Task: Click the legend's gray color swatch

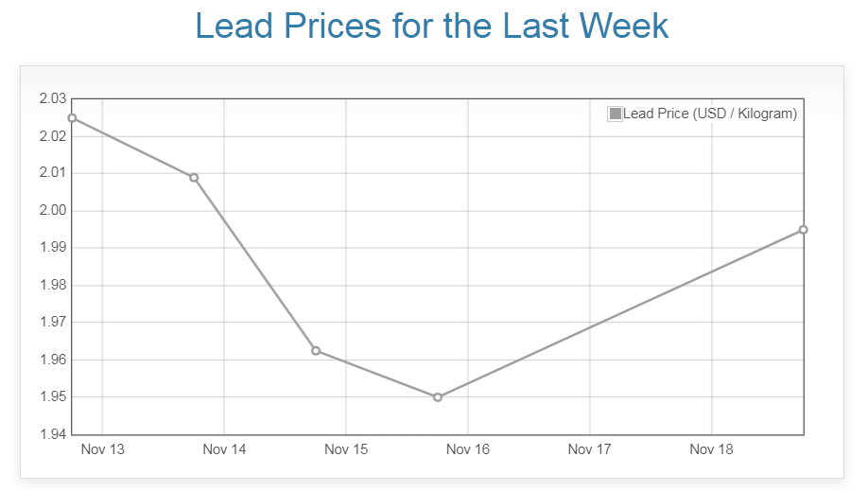Action: click(616, 114)
